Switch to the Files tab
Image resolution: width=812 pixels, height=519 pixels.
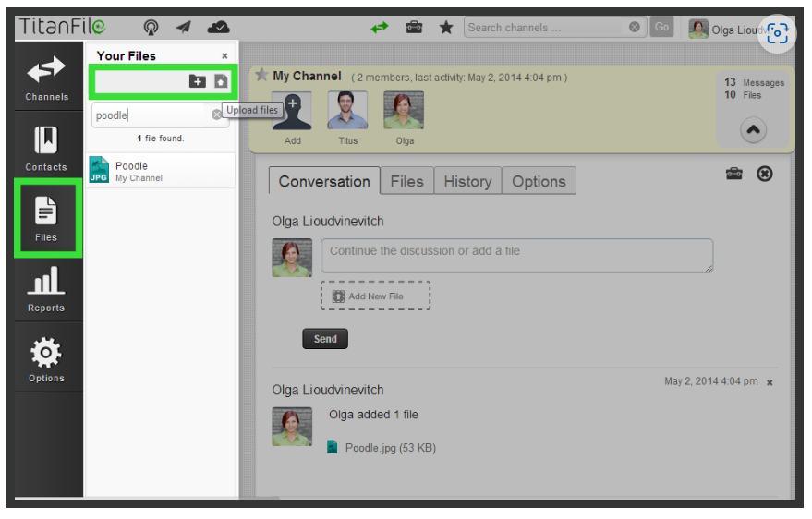click(406, 181)
